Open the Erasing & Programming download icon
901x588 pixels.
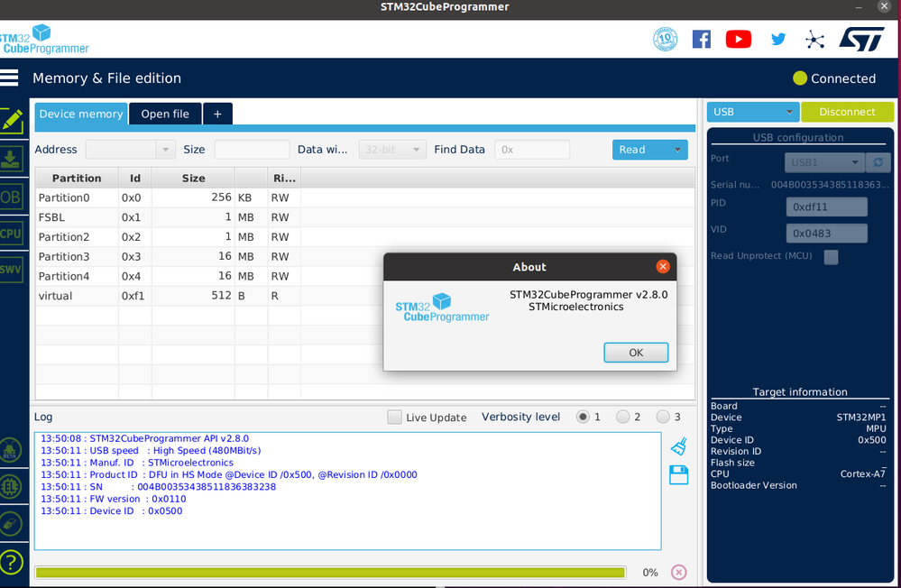[x=12, y=159]
